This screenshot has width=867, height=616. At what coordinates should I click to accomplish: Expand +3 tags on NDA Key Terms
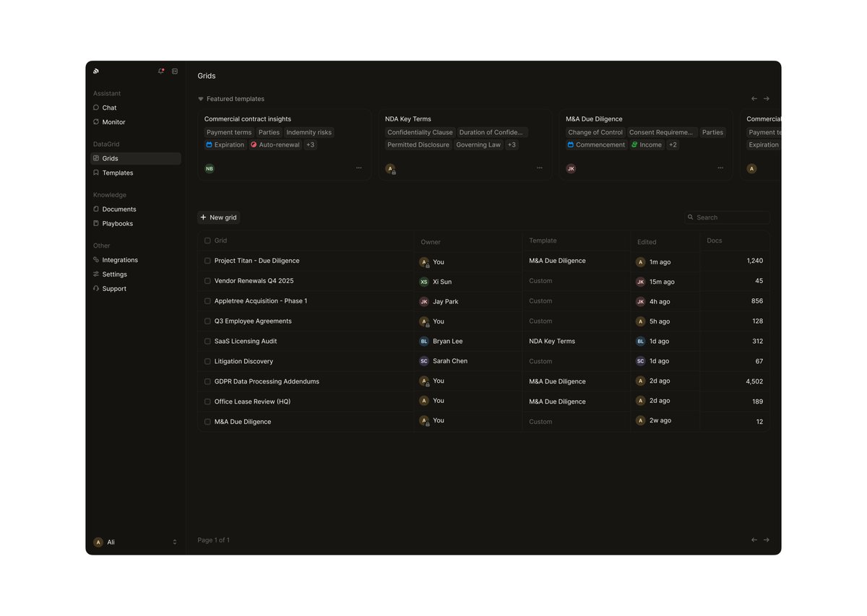coord(512,144)
